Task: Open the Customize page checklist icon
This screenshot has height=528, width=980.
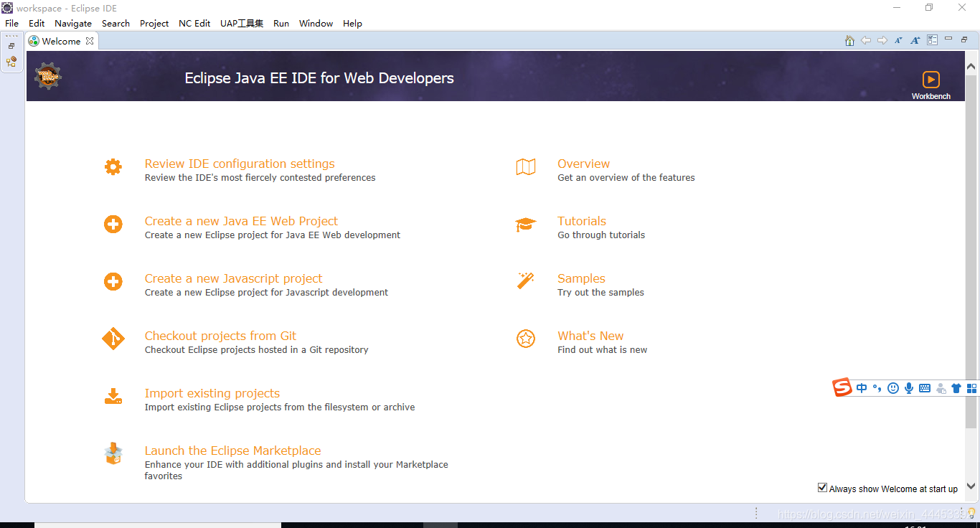Action: click(x=933, y=41)
